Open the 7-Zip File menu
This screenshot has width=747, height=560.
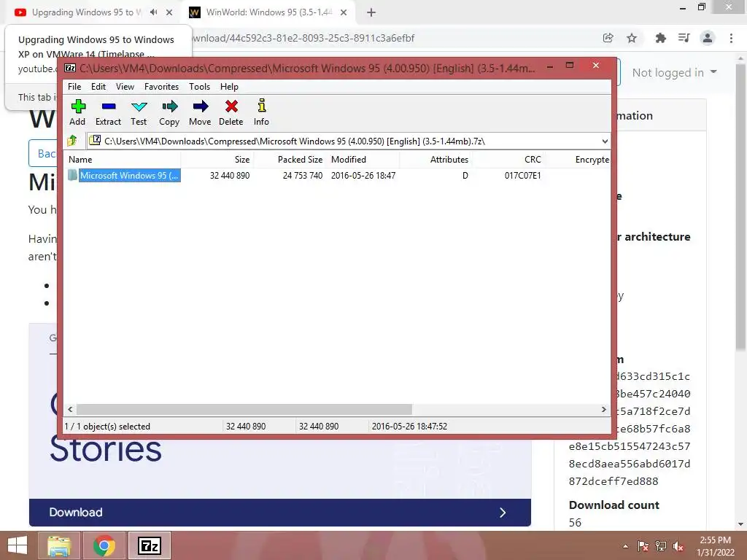74,87
